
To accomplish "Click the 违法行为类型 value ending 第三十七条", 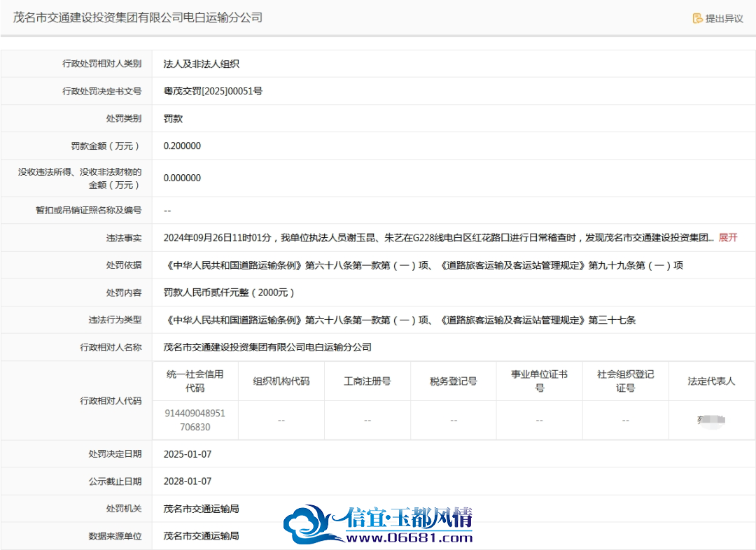I will coord(400,320).
